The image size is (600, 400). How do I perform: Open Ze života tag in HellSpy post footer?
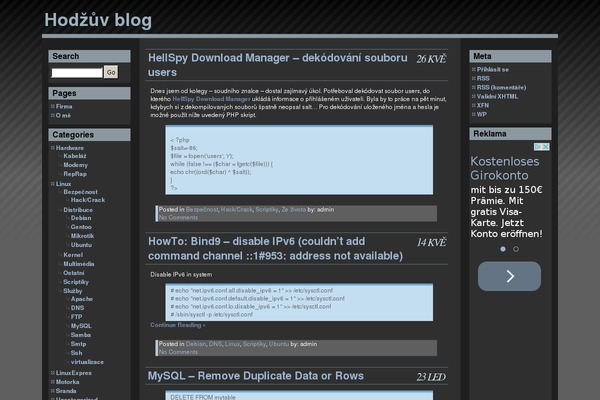pyautogui.click(x=293, y=210)
